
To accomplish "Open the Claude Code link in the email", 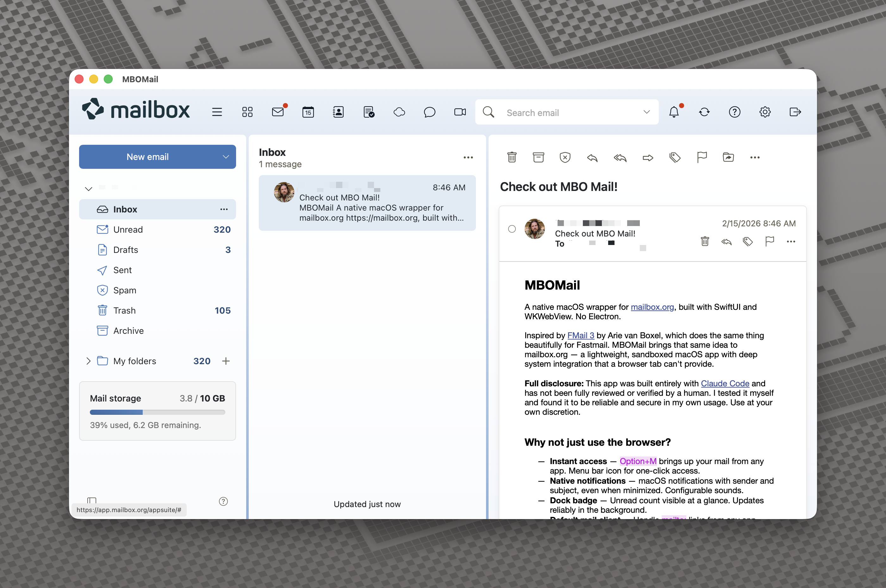I will coord(725,383).
